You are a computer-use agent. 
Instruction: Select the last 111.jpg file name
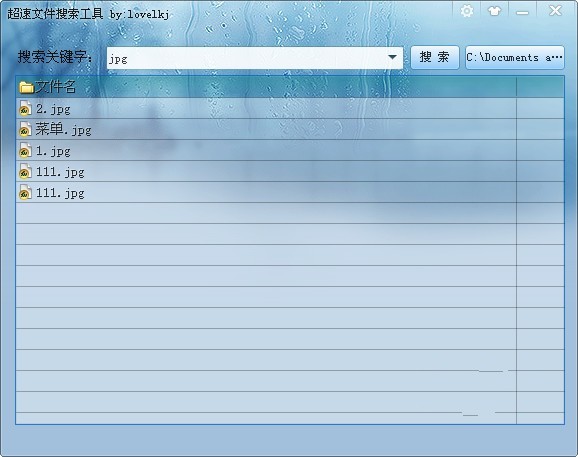click(x=60, y=193)
